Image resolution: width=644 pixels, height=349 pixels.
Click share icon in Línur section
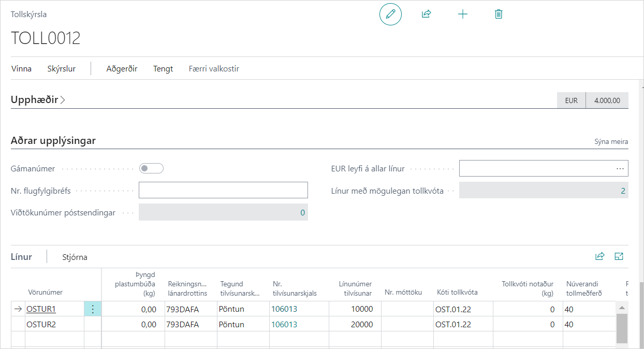point(600,256)
